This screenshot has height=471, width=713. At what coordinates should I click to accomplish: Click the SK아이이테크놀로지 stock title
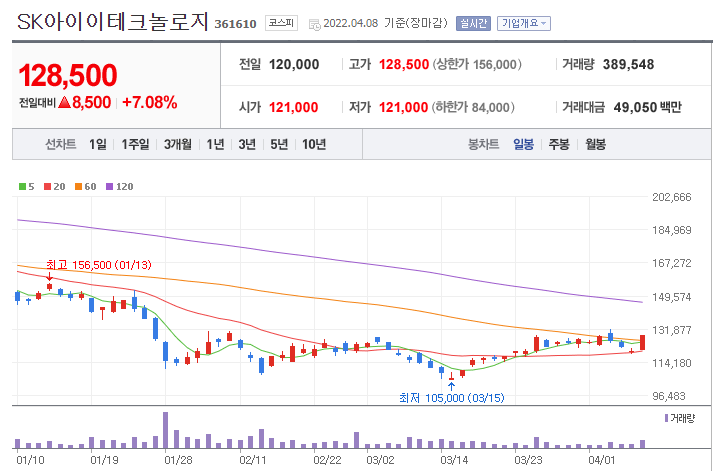pos(113,21)
